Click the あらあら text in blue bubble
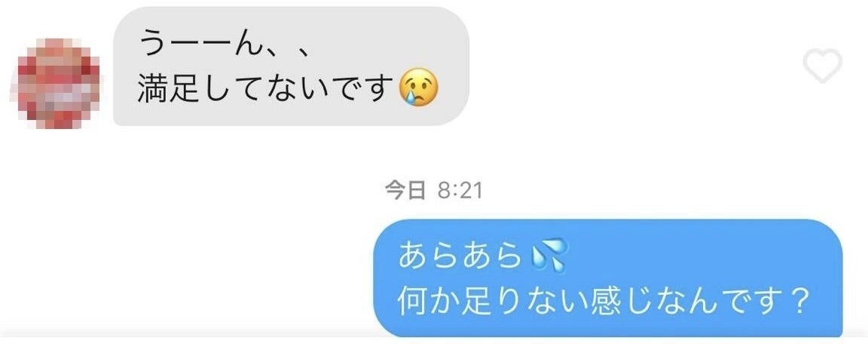Viewport: 868px width, 344px height. coord(460,256)
